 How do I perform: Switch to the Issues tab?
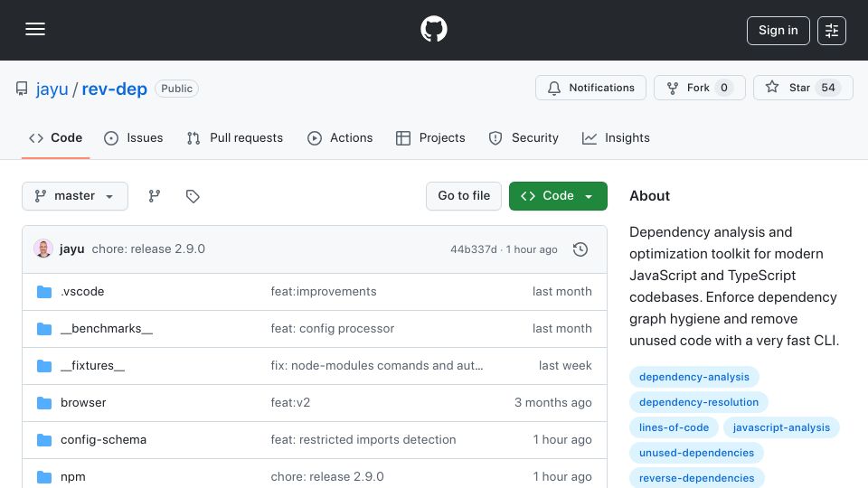[x=134, y=137]
